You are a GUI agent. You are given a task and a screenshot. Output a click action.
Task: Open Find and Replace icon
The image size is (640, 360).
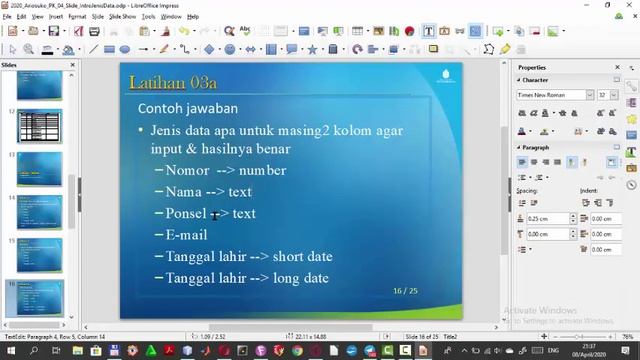coord(229,31)
